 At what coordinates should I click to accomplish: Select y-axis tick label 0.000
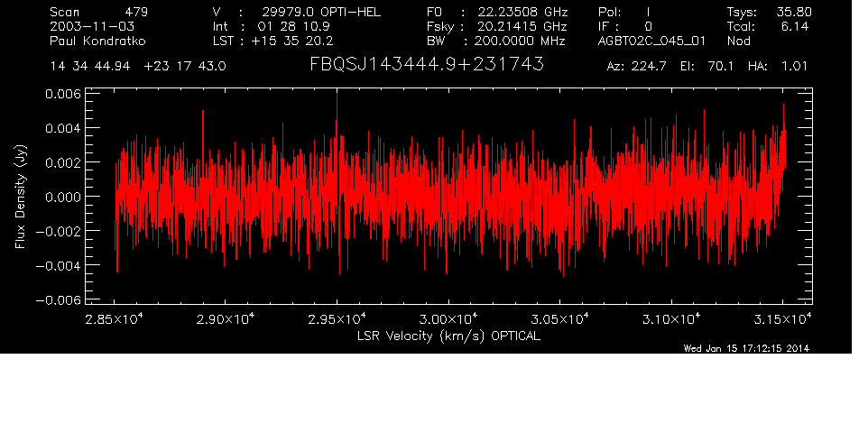coord(62,197)
